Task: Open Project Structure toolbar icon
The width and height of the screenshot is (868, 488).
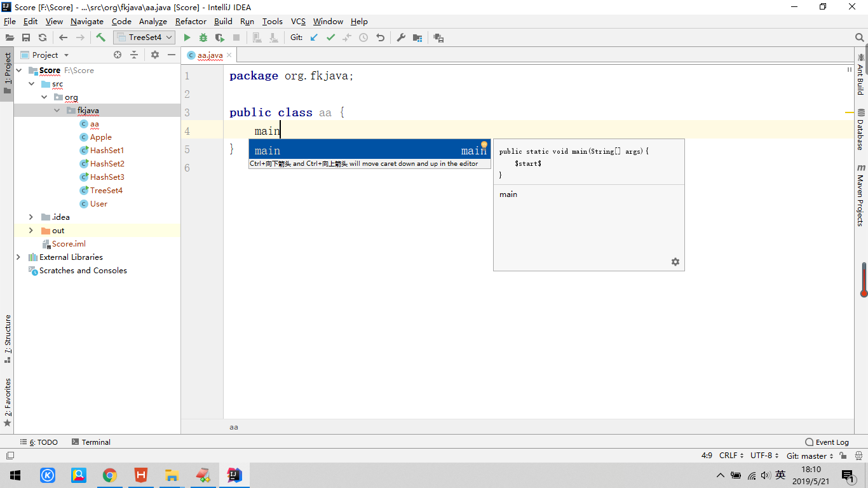Action: [x=417, y=37]
